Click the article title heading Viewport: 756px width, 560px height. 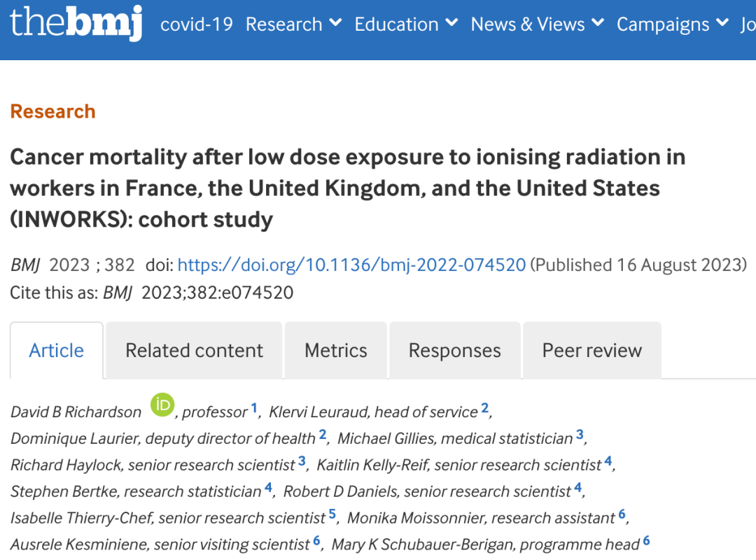point(347,188)
